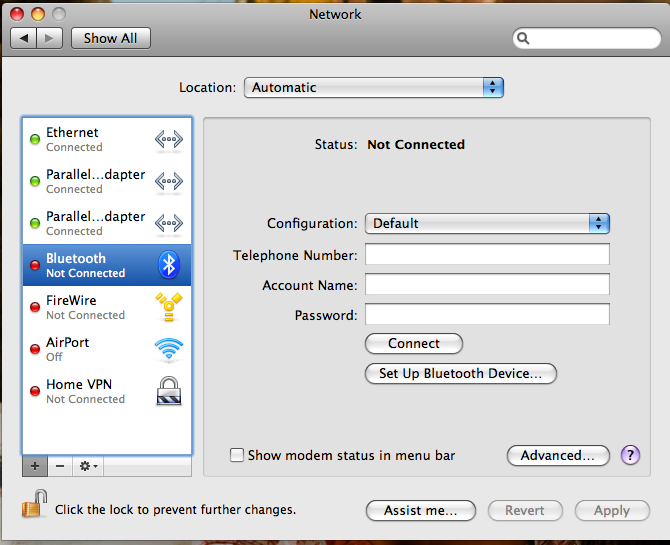The image size is (670, 545).
Task: Open the Location dropdown
Action: tap(373, 88)
